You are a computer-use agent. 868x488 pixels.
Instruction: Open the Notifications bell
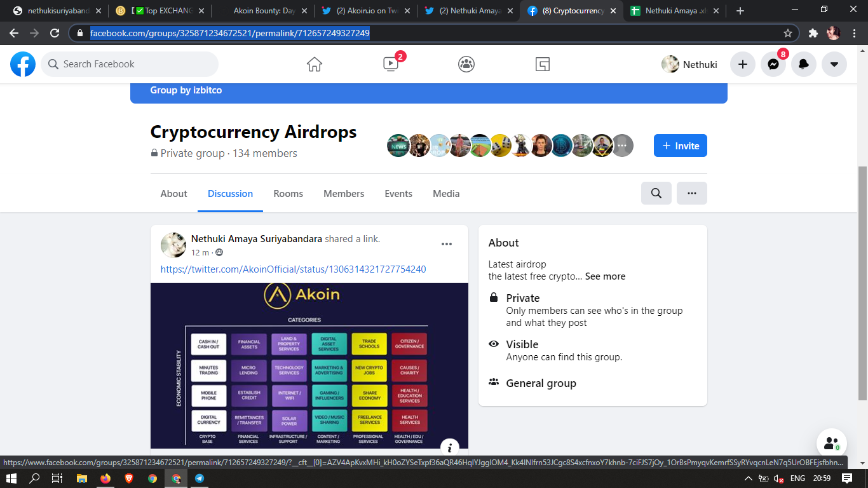804,64
